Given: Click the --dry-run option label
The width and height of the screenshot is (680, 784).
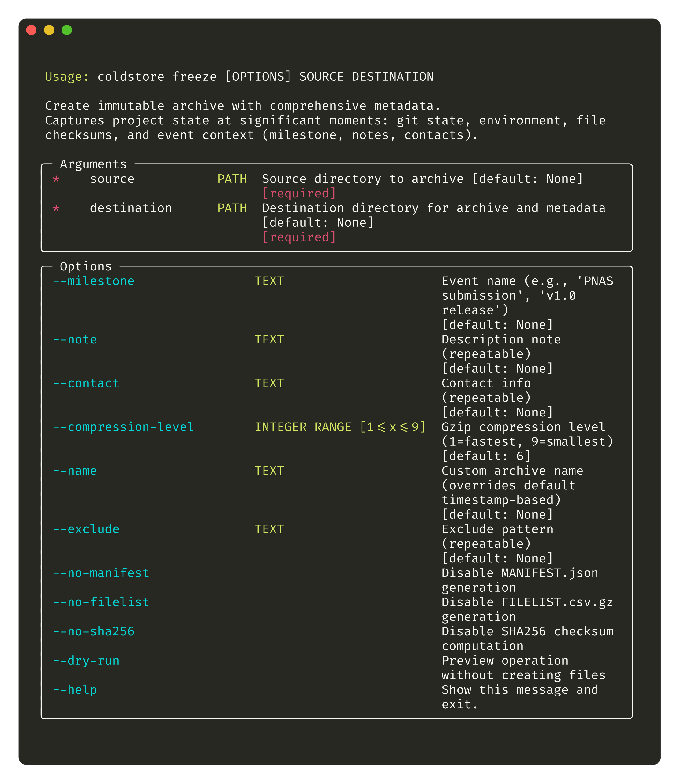Looking at the screenshot, I should click(x=85, y=660).
